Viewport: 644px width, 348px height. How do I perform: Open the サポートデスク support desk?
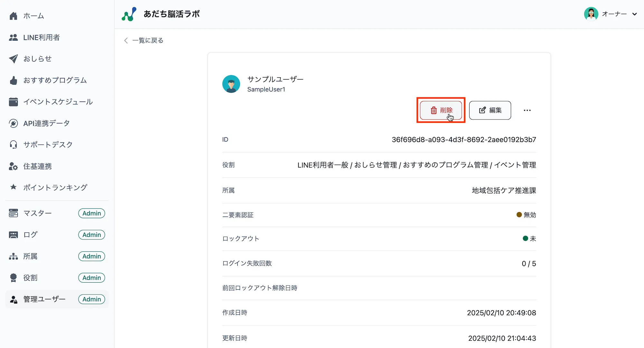[48, 144]
